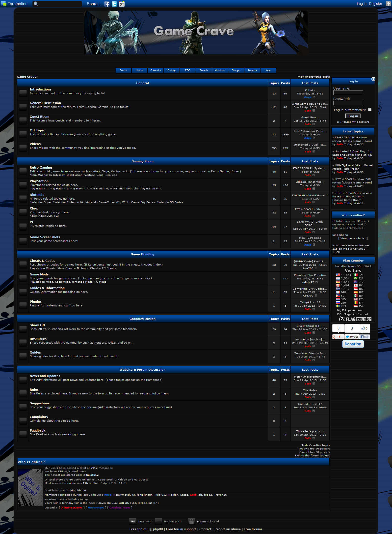Viewport: 392px width, 534px height.
Task: Open 'View the whole list' link
Action: point(353,238)
